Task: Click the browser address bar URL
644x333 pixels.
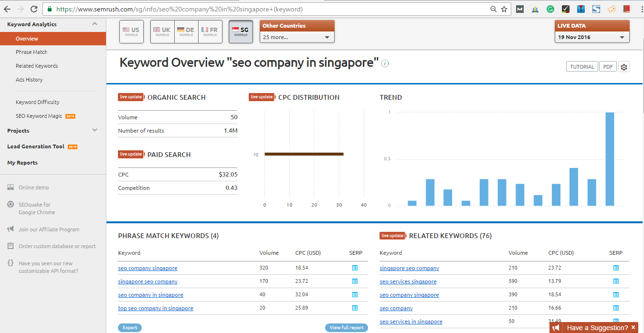Action: click(179, 9)
